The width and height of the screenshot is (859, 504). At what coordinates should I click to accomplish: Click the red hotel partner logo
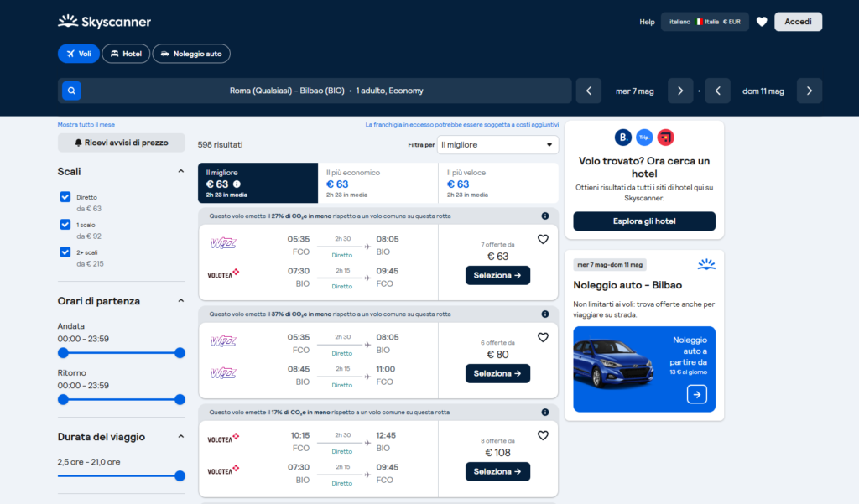[x=665, y=138]
